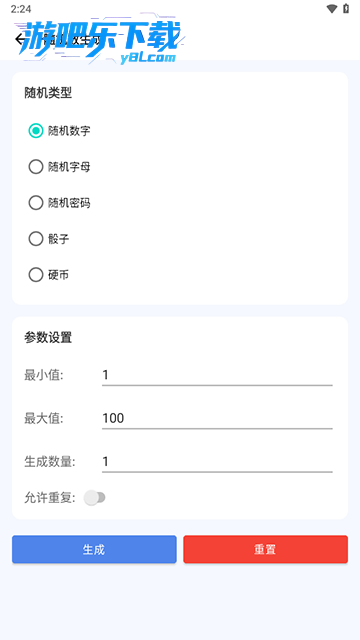
Task: Tap the blue 生成 button
Action: coord(94,549)
